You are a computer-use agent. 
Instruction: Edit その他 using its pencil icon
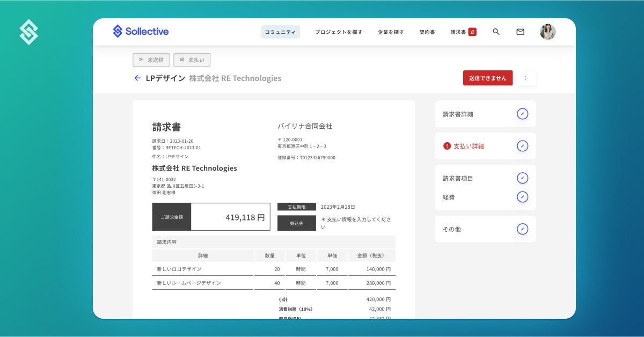click(x=522, y=229)
